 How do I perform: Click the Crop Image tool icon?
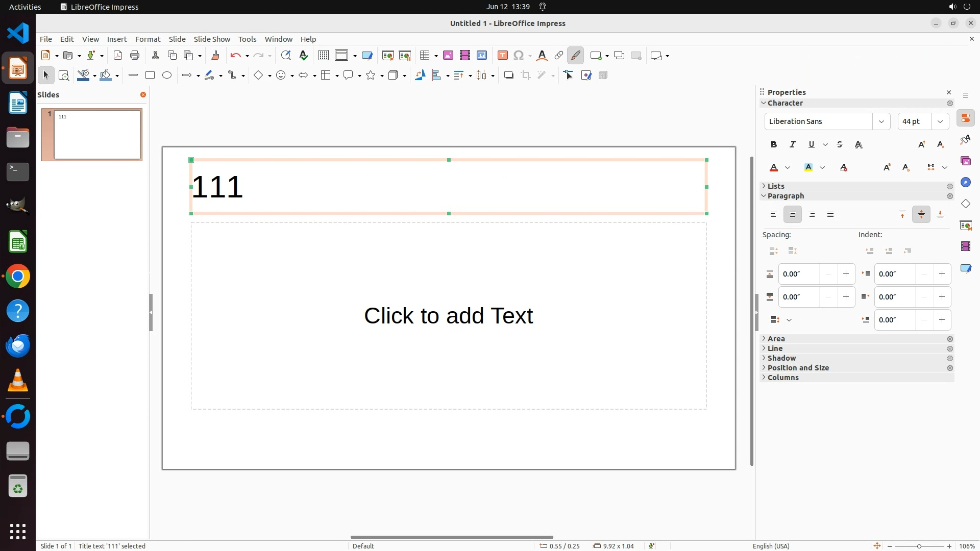tap(526, 76)
